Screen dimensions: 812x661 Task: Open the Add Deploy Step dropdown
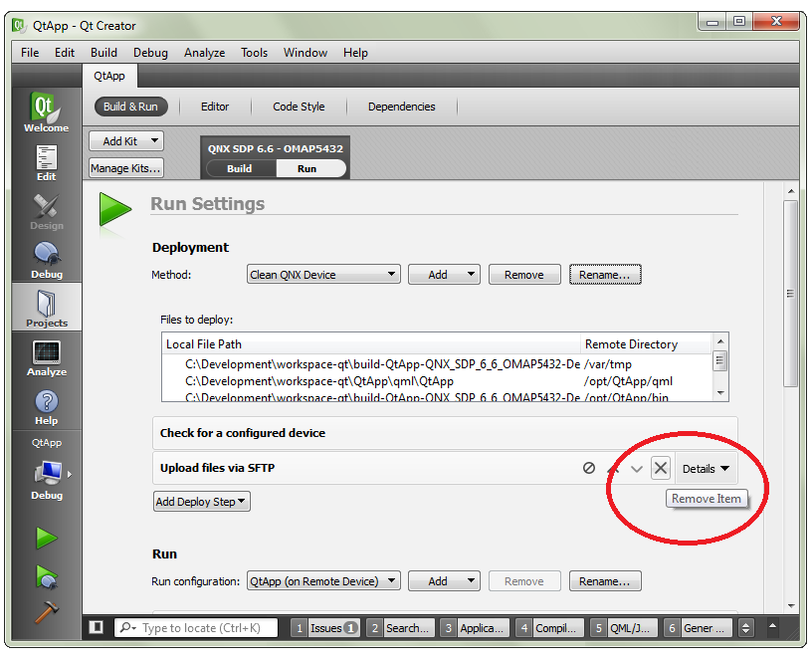pos(201,502)
